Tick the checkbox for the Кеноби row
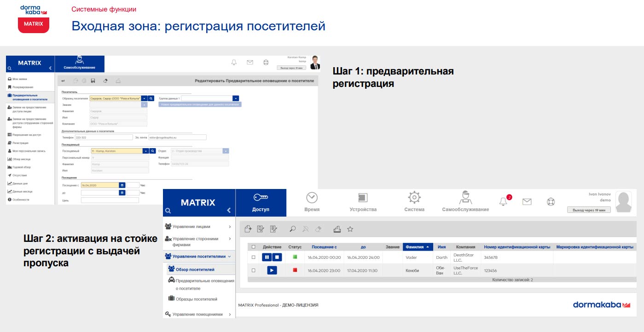Image resolution: width=644 pixels, height=332 pixels. 253,270
